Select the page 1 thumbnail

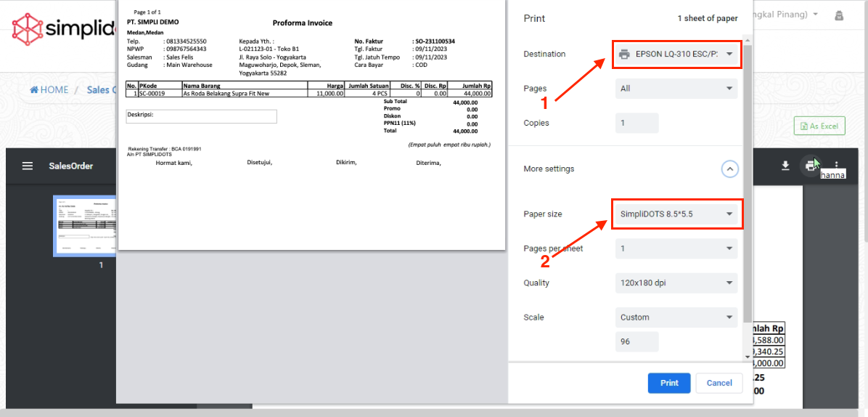pos(85,226)
